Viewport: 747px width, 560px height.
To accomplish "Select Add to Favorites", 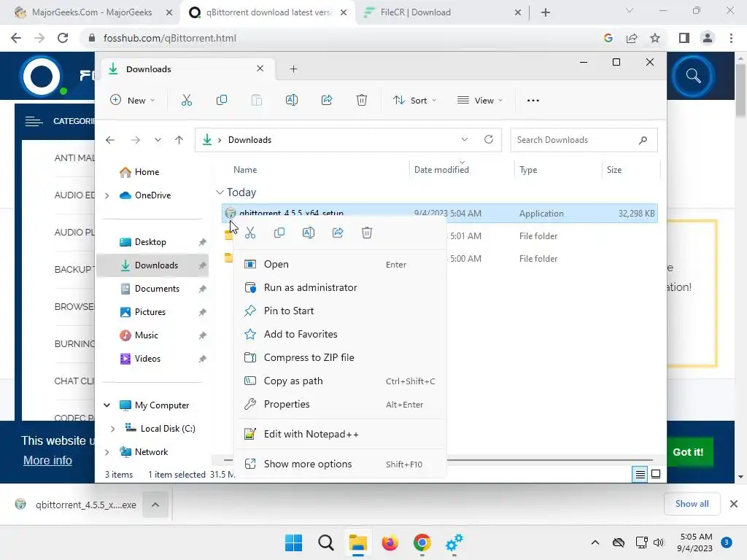I will click(340, 334).
